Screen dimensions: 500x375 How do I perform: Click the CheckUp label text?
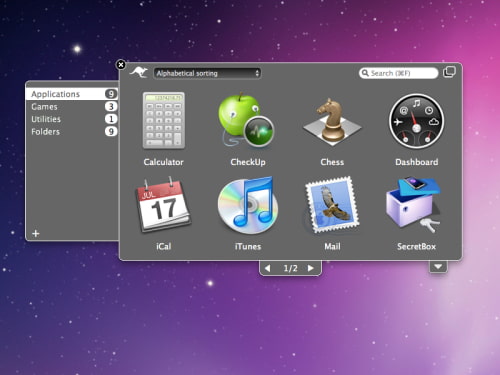(x=248, y=162)
